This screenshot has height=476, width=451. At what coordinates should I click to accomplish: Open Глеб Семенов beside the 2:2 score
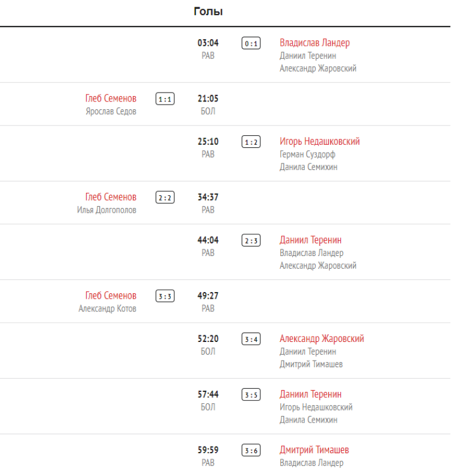pyautogui.click(x=111, y=197)
